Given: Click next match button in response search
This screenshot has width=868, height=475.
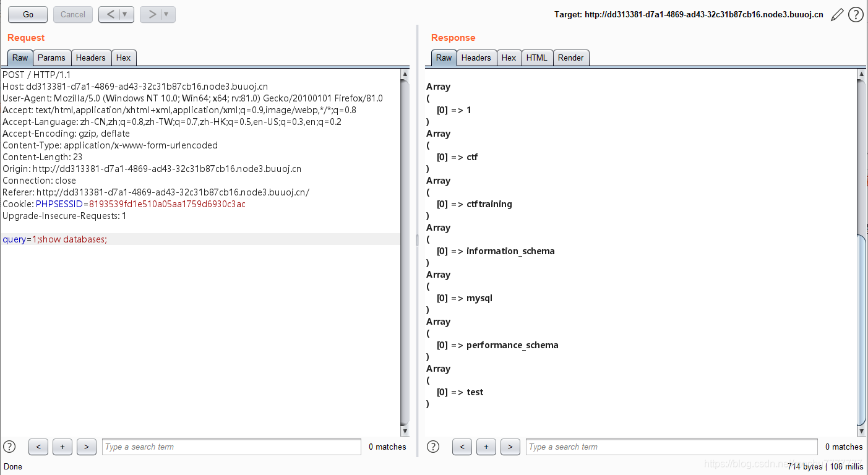Looking at the screenshot, I should [x=510, y=447].
